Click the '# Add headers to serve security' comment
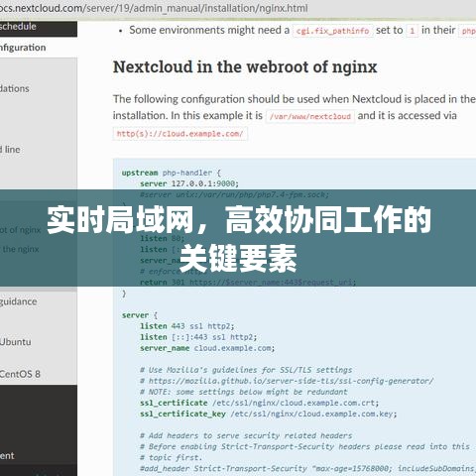The image size is (476, 476). 246,435
